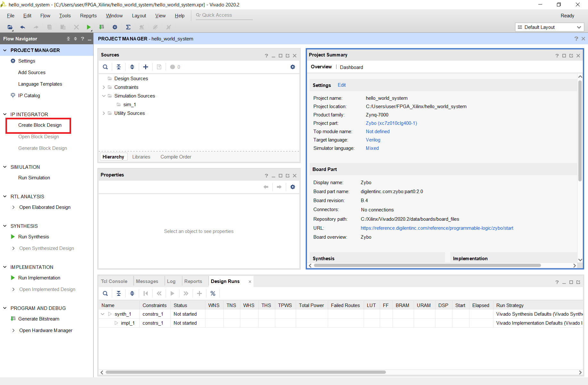Open Properties panel gear settings
This screenshot has width=588, height=385.
pyautogui.click(x=293, y=187)
